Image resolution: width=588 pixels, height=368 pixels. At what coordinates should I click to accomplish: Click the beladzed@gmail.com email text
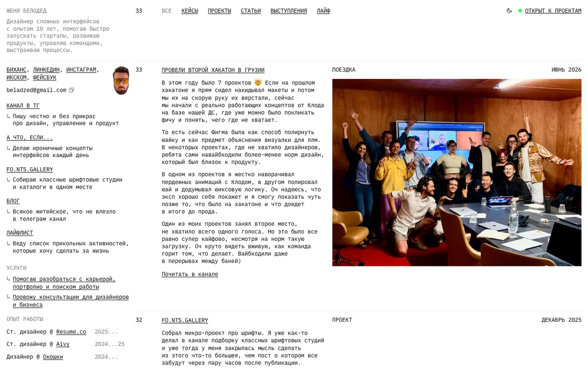(36, 90)
